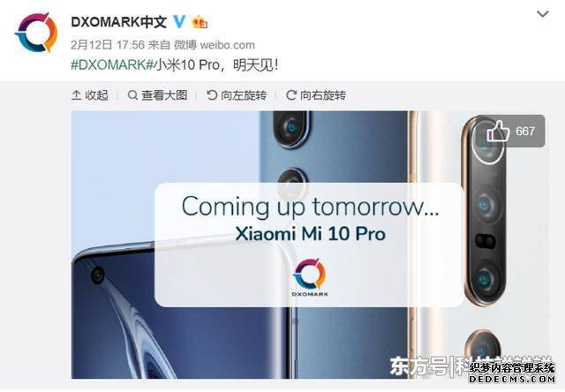565x392 pixels.
Task: Rotate image right with 向右旋转
Action: coord(316,95)
